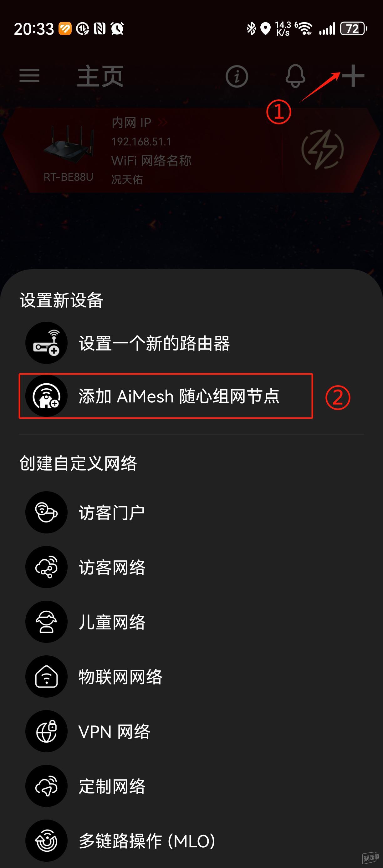383x868 pixels.
Task: Tap the VPN network globe-lock icon
Action: [47, 731]
